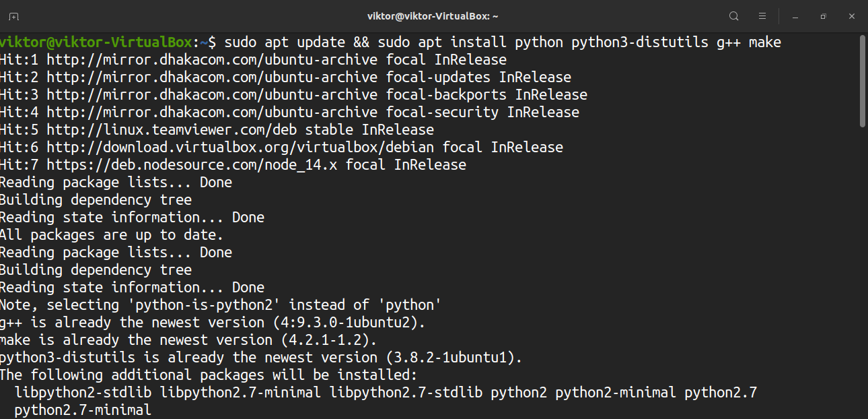Open a new terminal tab
The width and height of the screenshot is (868, 419).
coord(13,16)
